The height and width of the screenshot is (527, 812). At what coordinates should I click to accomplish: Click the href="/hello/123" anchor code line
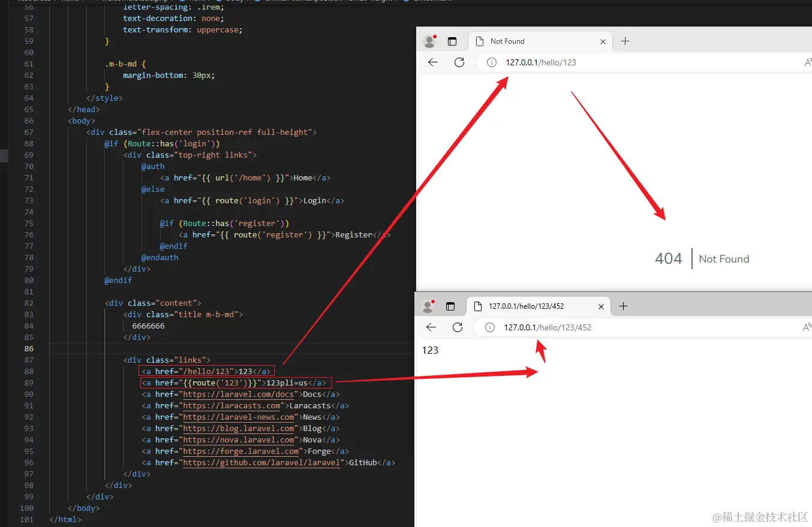pos(206,372)
